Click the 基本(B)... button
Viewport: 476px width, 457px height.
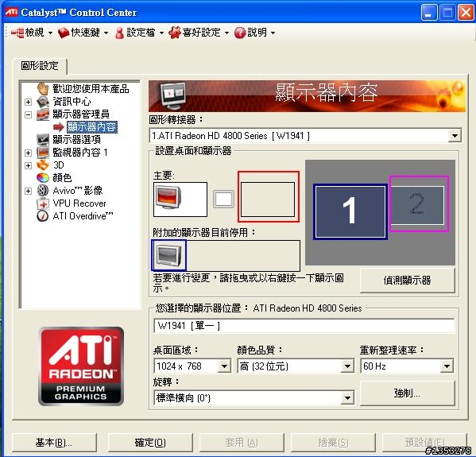coord(54,443)
